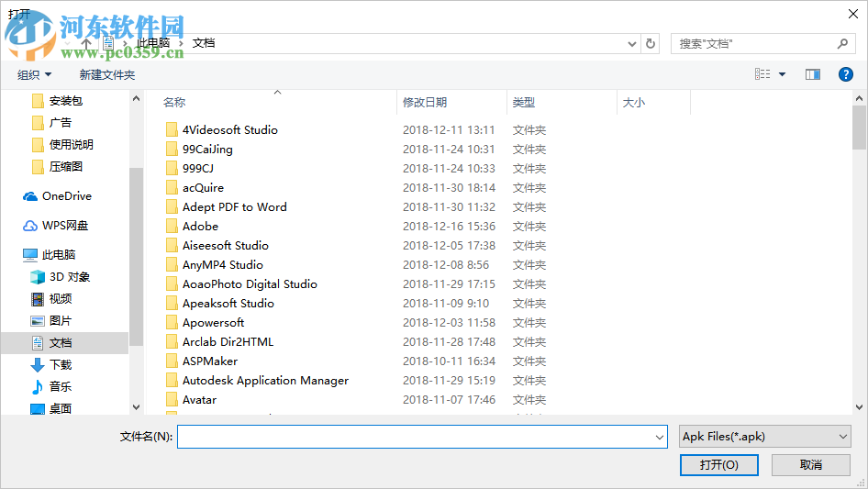The height and width of the screenshot is (489, 868).
Task: Select the Adept PDF to Word folder
Action: (x=234, y=207)
